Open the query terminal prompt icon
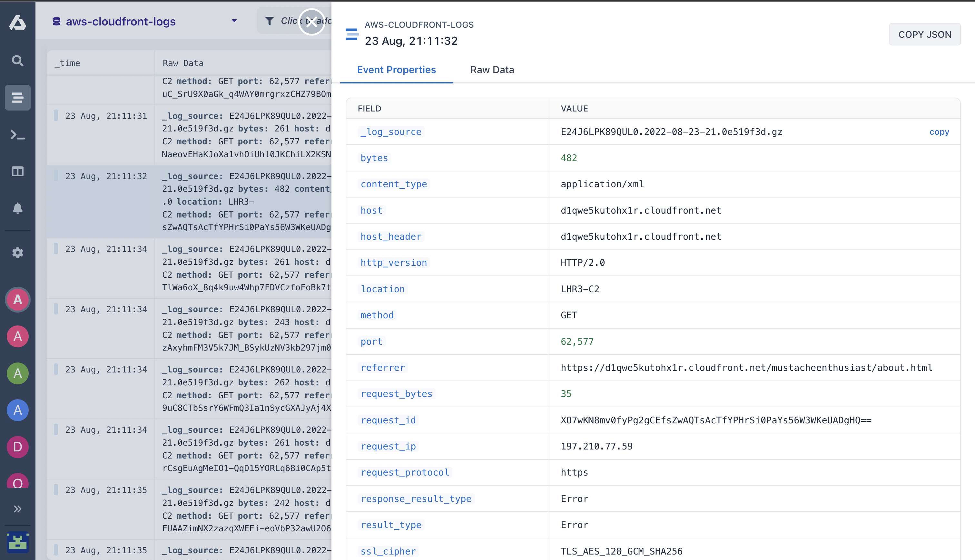The image size is (975, 560). (x=17, y=135)
